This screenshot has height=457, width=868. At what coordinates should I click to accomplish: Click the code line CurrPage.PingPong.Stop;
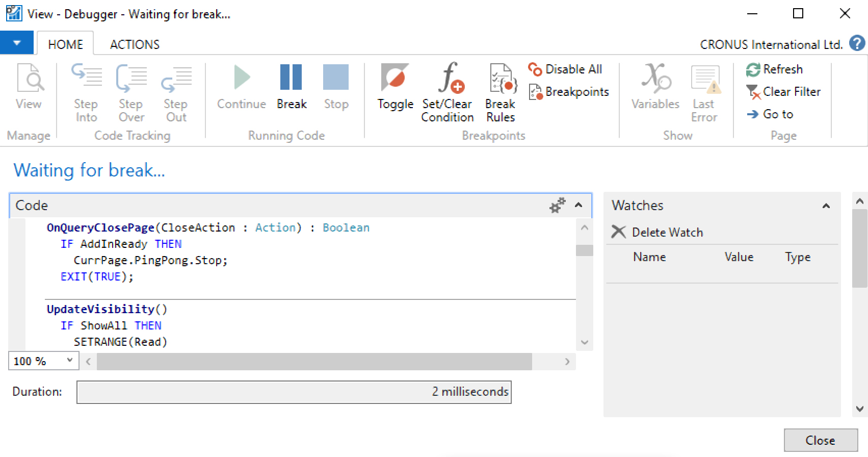[x=150, y=260]
